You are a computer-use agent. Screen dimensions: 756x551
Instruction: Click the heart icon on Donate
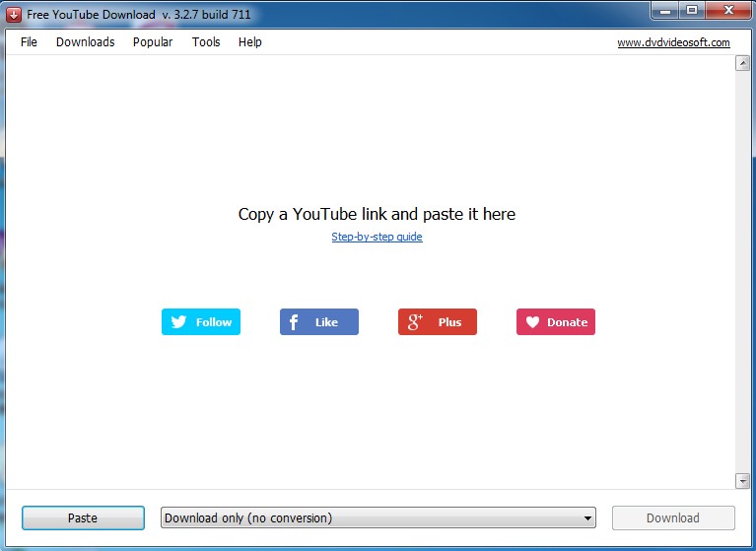point(532,322)
